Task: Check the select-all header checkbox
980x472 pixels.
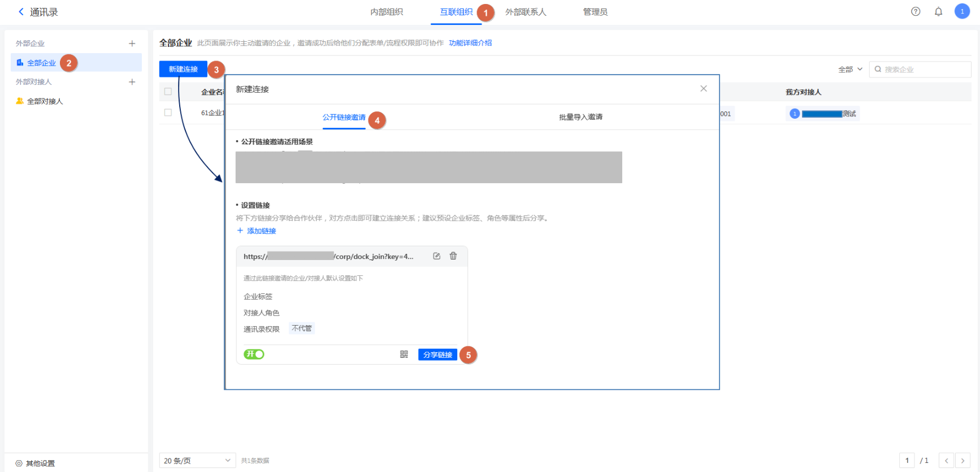Action: click(x=168, y=92)
